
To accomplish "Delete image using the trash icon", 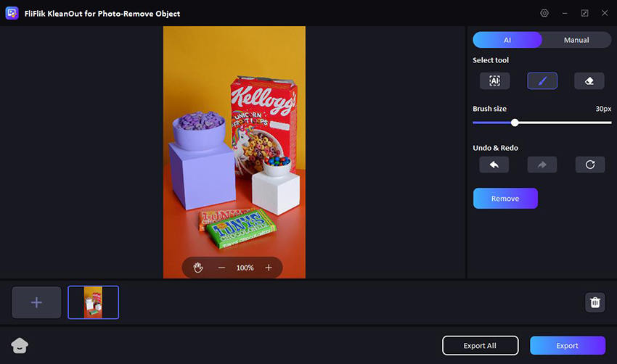I will [595, 302].
